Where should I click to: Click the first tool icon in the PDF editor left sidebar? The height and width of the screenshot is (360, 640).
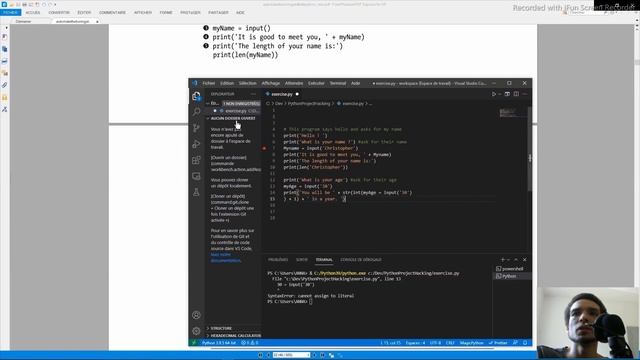pyautogui.click(x=4, y=37)
